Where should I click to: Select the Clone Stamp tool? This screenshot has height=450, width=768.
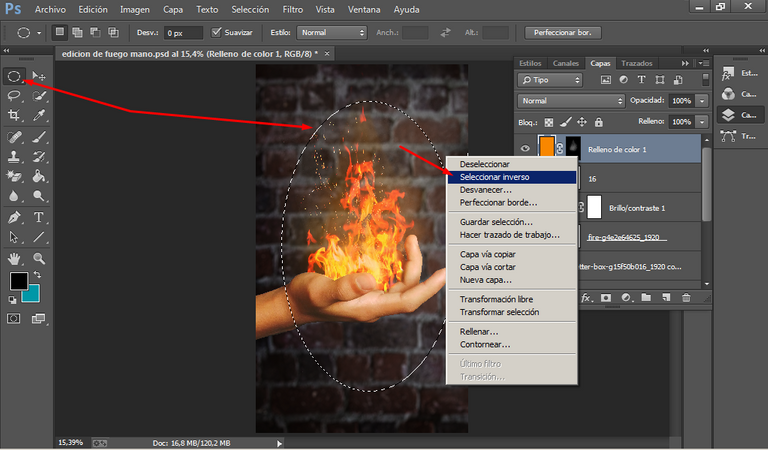[14, 157]
